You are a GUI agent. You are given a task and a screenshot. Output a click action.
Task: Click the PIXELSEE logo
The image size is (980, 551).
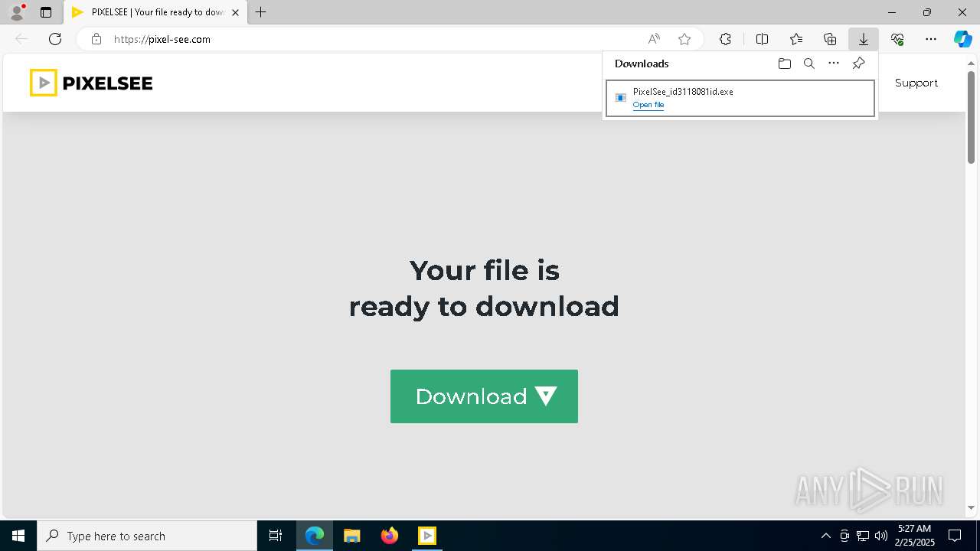(x=91, y=83)
